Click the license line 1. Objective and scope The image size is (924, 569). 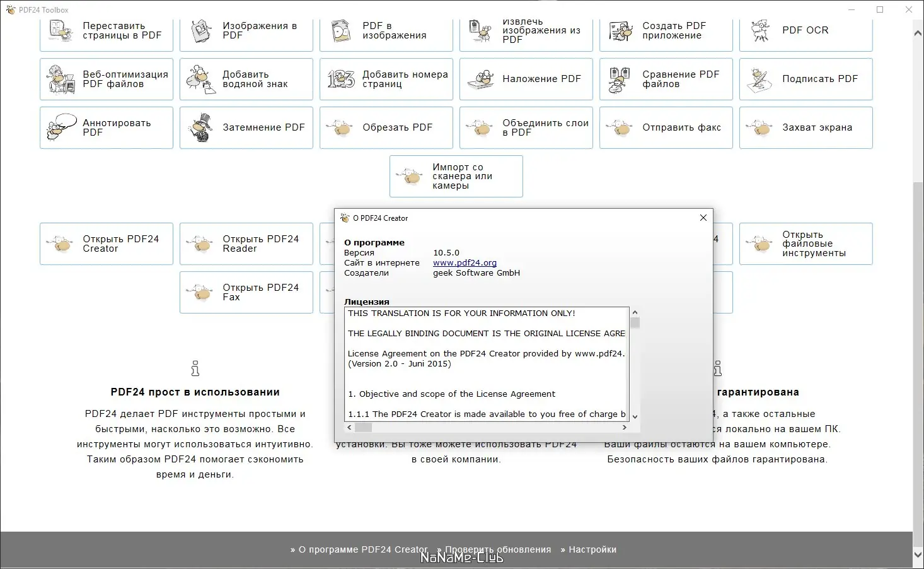click(x=451, y=394)
